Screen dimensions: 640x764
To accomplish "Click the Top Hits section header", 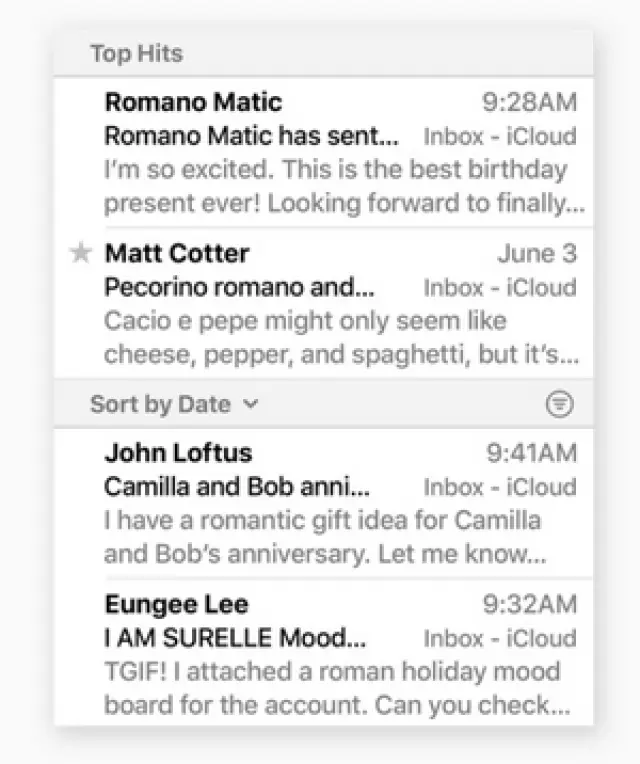I will (136, 53).
